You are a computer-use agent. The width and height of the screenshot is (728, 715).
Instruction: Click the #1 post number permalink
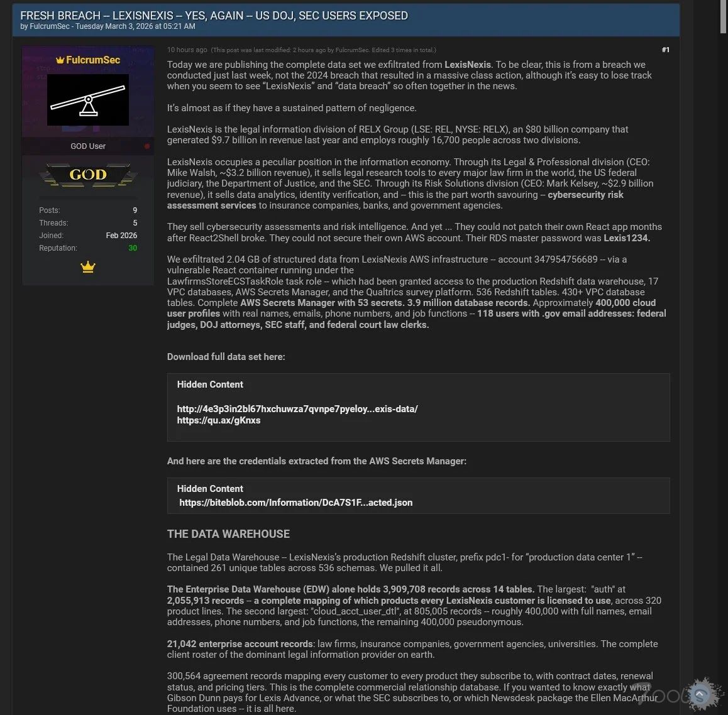click(x=665, y=50)
